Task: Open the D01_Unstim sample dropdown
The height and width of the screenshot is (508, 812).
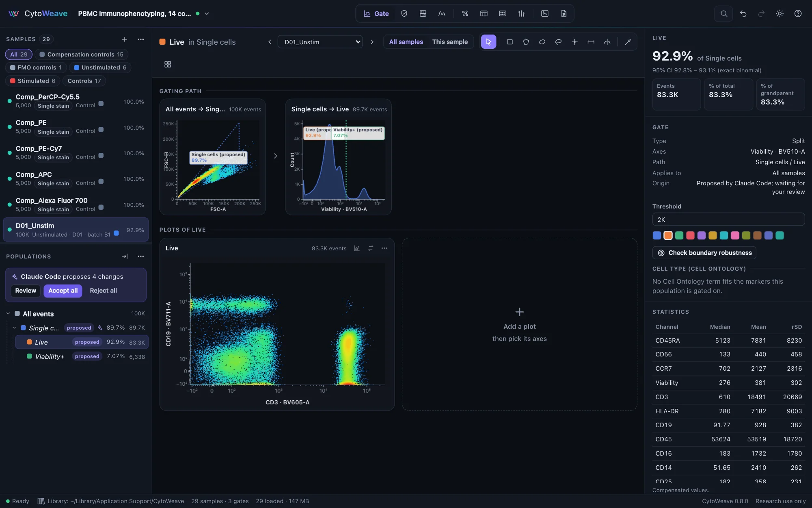Action: [x=320, y=42]
